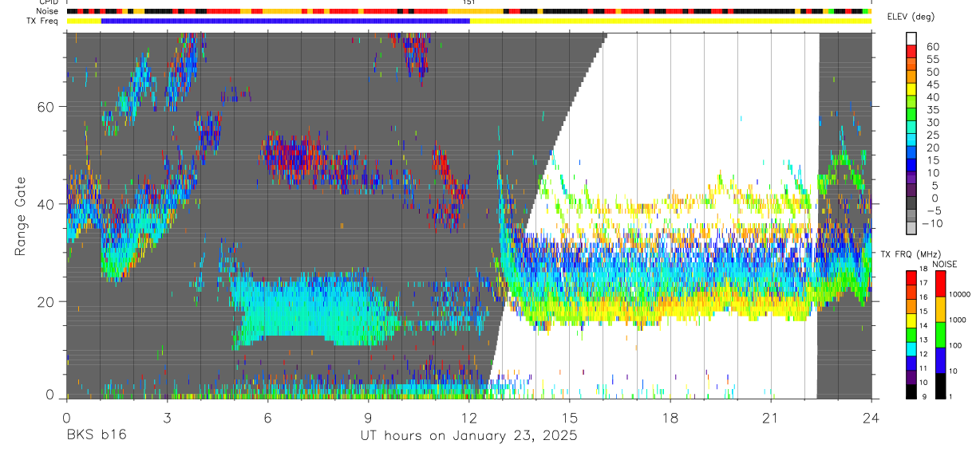Screen dimensions: 980x452
Task: Click the x-axis tick label 3
Action: 167,418
